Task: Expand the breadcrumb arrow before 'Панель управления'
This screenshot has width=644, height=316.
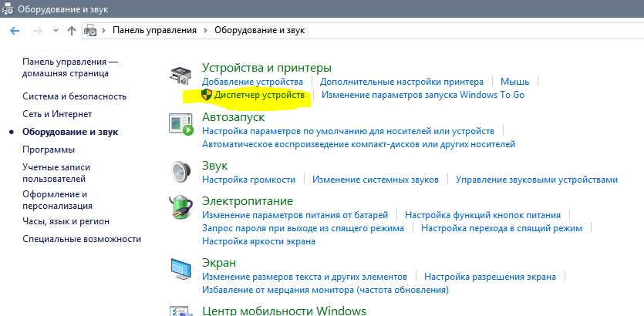Action: click(x=104, y=30)
